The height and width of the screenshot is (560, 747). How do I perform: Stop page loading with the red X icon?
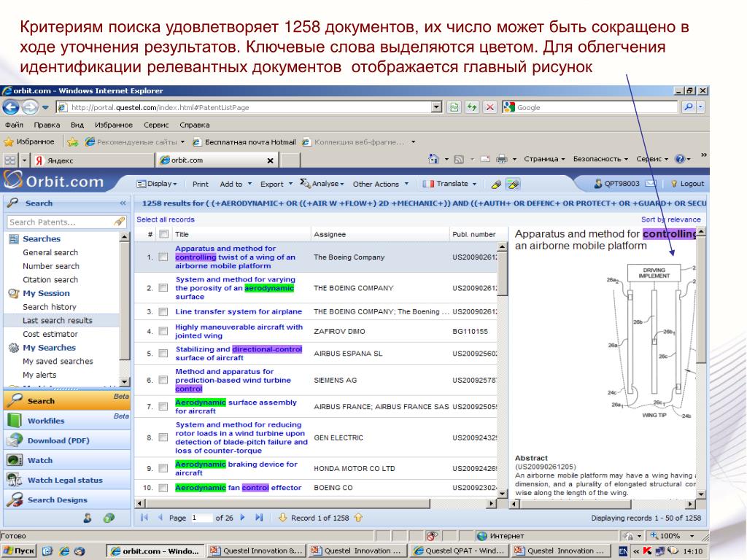pyautogui.click(x=489, y=107)
